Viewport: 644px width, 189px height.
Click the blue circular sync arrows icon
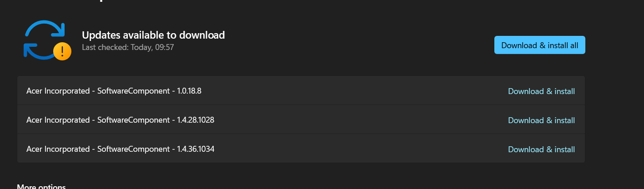click(x=44, y=40)
